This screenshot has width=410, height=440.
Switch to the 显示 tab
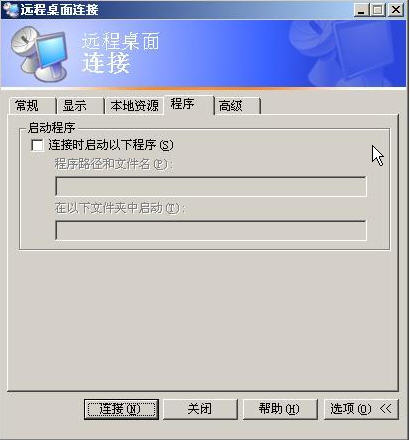[x=79, y=106]
